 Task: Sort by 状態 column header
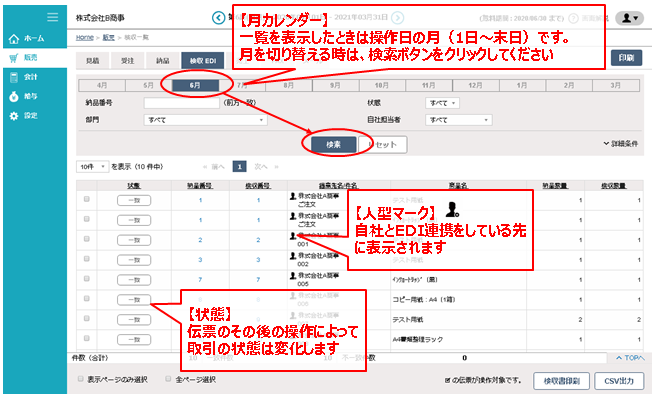point(134,186)
